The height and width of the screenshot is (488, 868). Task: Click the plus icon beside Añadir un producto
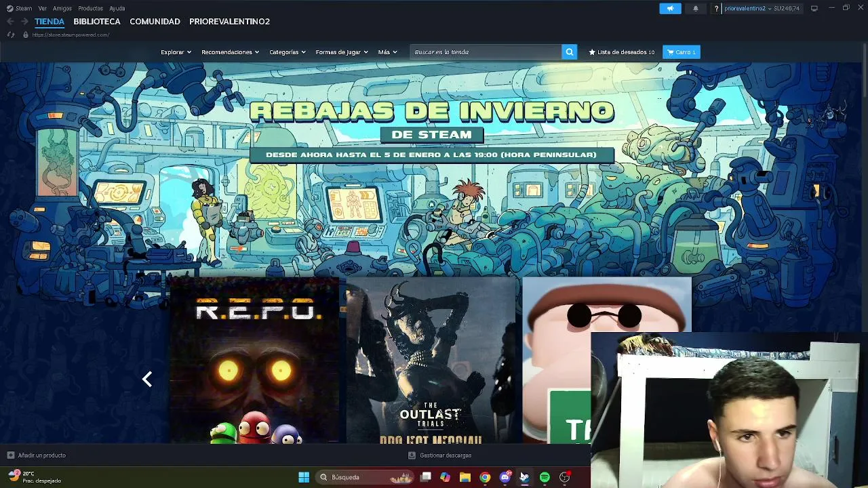[10, 455]
